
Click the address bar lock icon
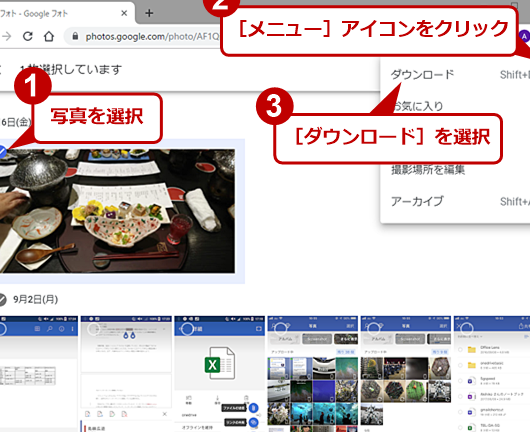75,36
